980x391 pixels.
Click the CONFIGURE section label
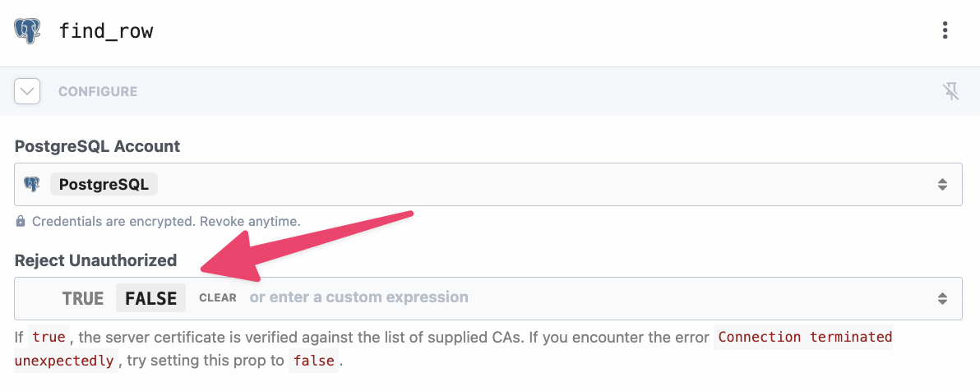coord(98,91)
